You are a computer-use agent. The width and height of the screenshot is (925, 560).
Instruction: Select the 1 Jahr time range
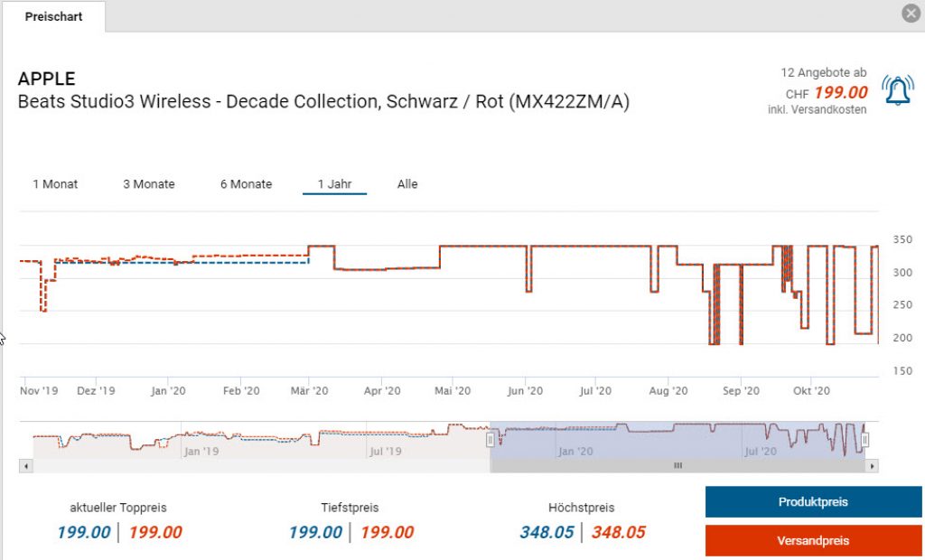[334, 184]
